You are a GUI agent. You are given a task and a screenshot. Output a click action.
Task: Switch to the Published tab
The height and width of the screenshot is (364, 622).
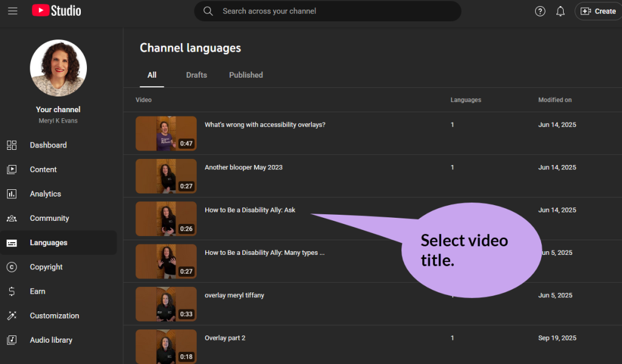[x=245, y=75]
